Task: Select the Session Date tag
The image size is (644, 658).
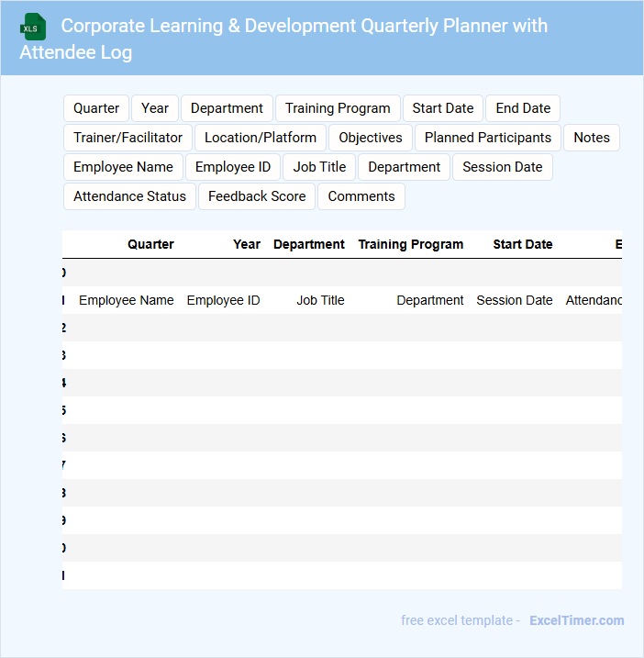Action: click(x=502, y=167)
